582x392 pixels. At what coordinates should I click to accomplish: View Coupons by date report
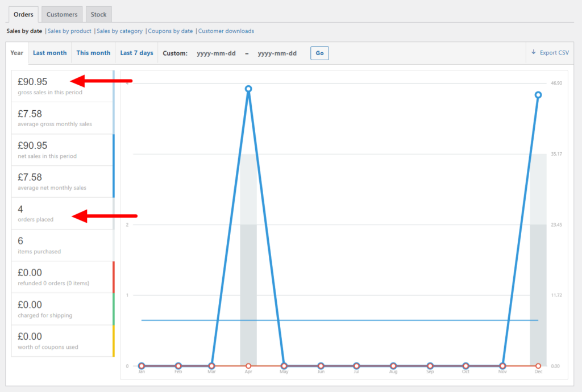click(170, 31)
